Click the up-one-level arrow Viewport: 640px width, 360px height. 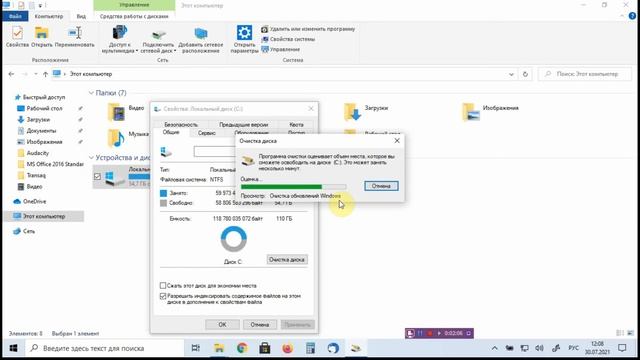click(x=45, y=74)
